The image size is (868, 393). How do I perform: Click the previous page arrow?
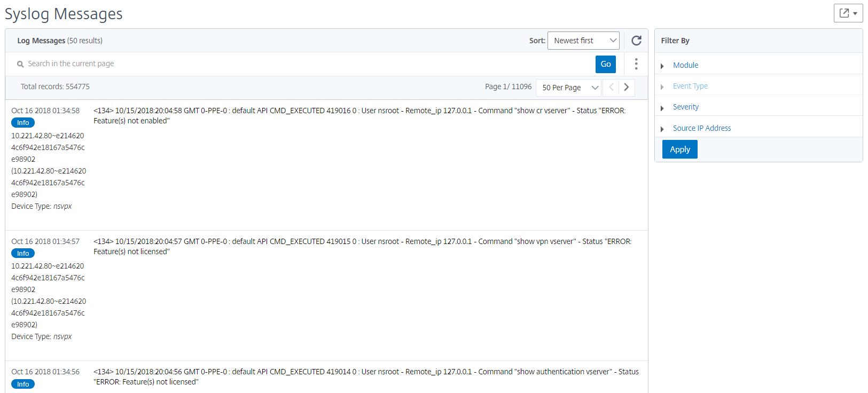coord(611,87)
